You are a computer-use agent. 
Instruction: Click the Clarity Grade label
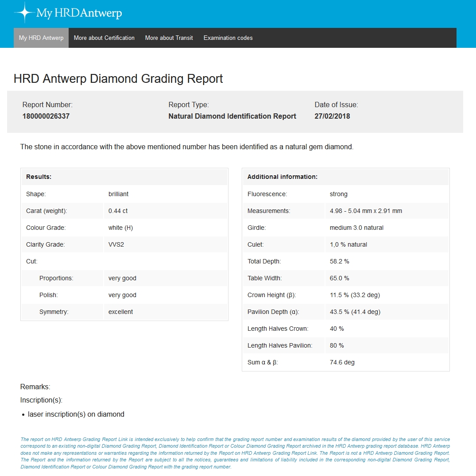(x=46, y=244)
